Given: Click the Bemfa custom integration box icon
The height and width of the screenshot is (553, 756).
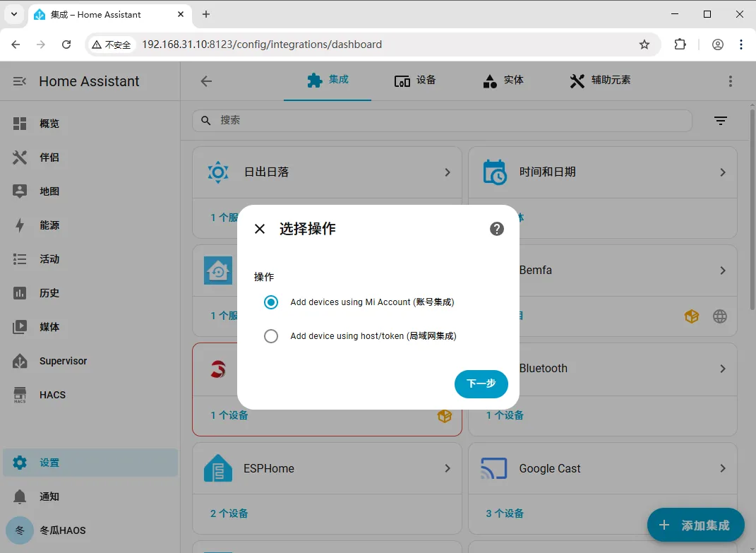Looking at the screenshot, I should point(691,316).
